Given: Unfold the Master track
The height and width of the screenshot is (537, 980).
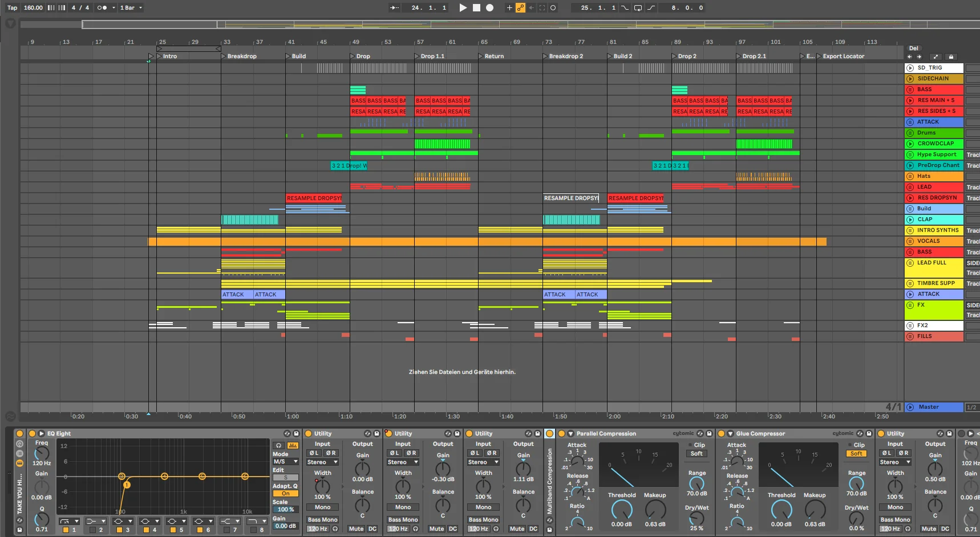Looking at the screenshot, I should 910,407.
